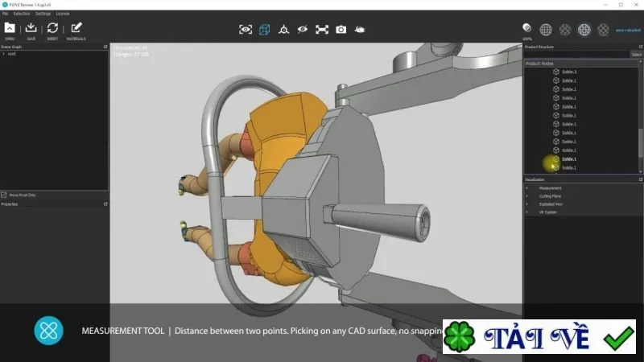The height and width of the screenshot is (362, 644).
Task: Expand the root node in Scene Graph
Action: (x=4, y=54)
